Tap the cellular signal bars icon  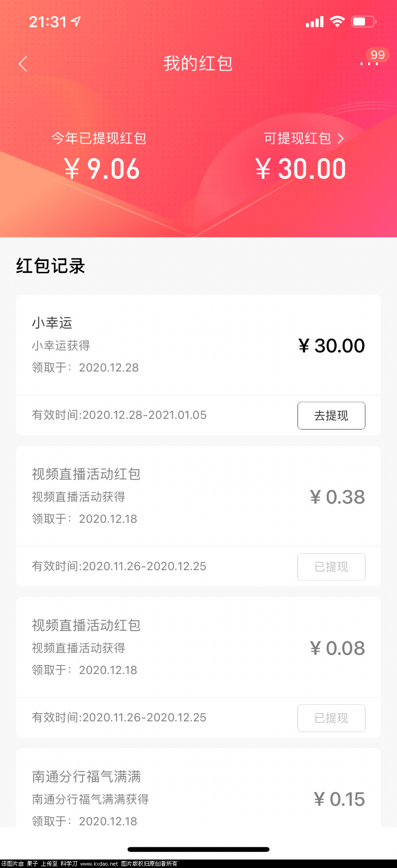(x=314, y=22)
